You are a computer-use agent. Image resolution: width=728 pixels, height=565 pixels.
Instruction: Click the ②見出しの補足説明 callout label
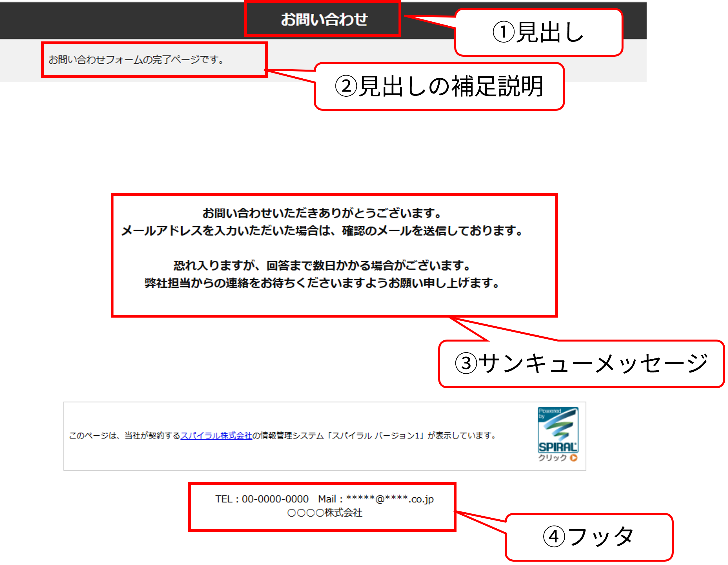click(x=439, y=87)
